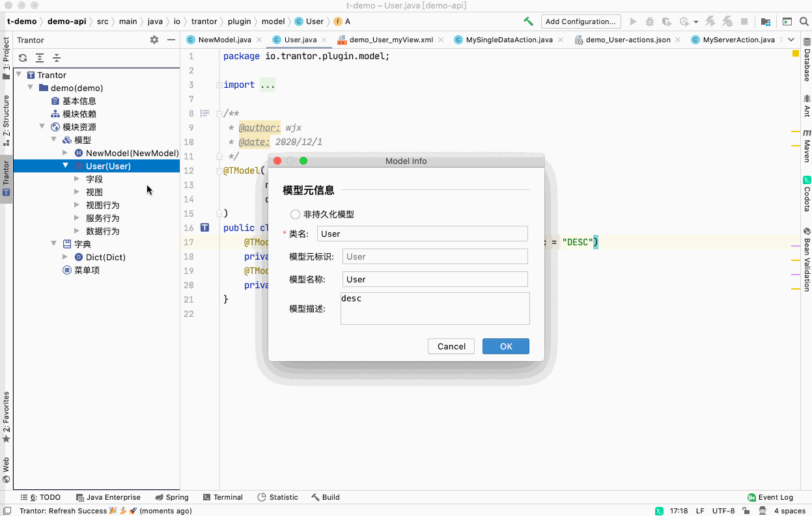Open the Terminal tool tab

(x=222, y=497)
